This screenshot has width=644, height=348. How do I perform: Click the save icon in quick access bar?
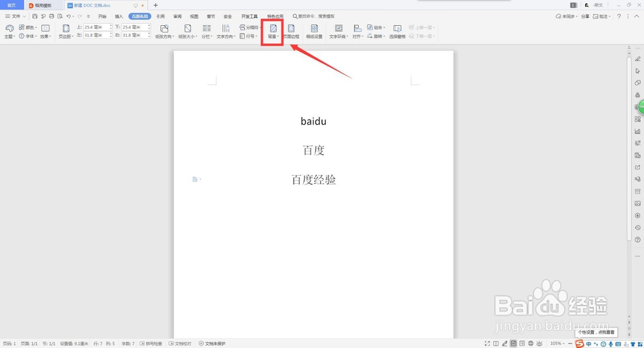tap(35, 17)
